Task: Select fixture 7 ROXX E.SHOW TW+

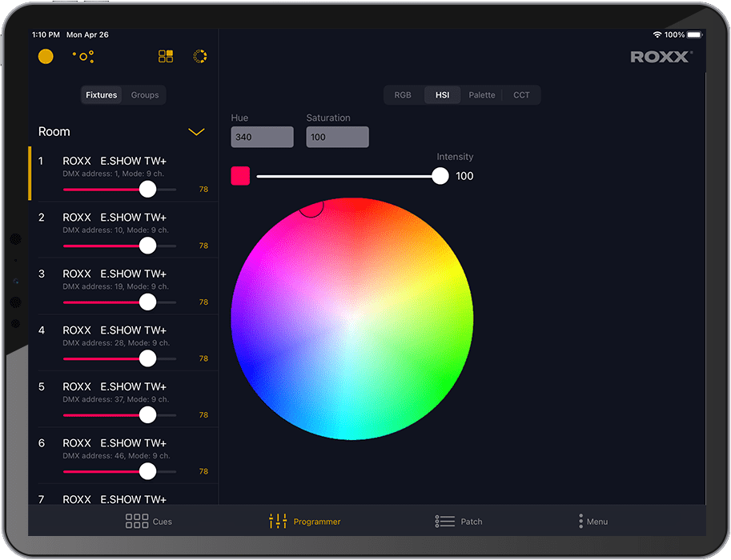Action: (123, 494)
